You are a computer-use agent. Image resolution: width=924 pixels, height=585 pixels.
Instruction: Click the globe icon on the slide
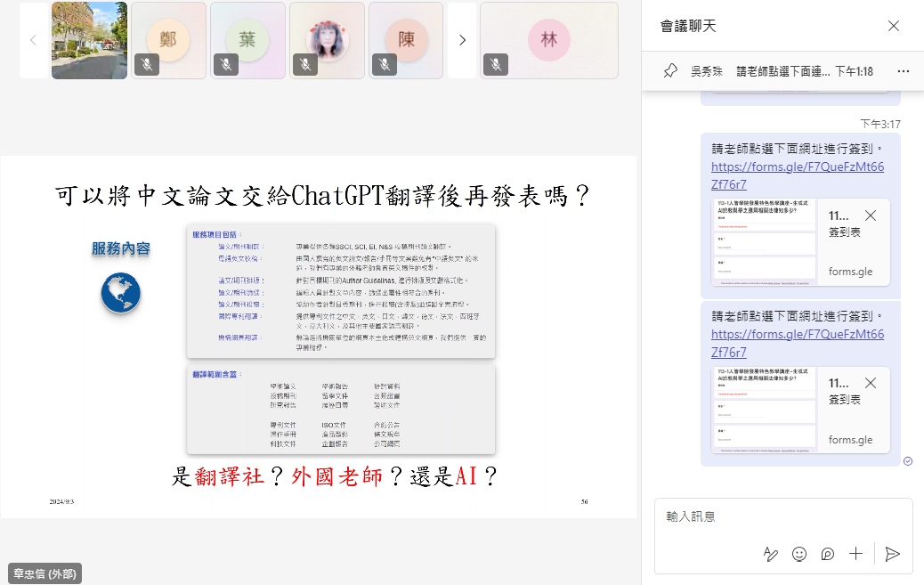click(121, 292)
